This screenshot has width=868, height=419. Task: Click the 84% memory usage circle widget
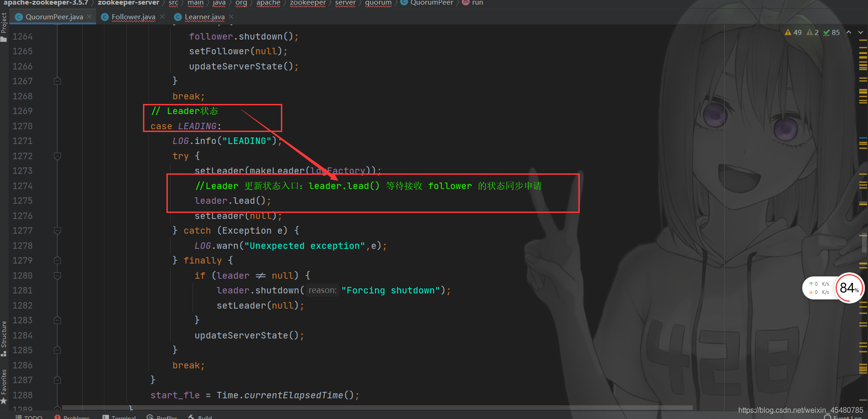tap(849, 288)
